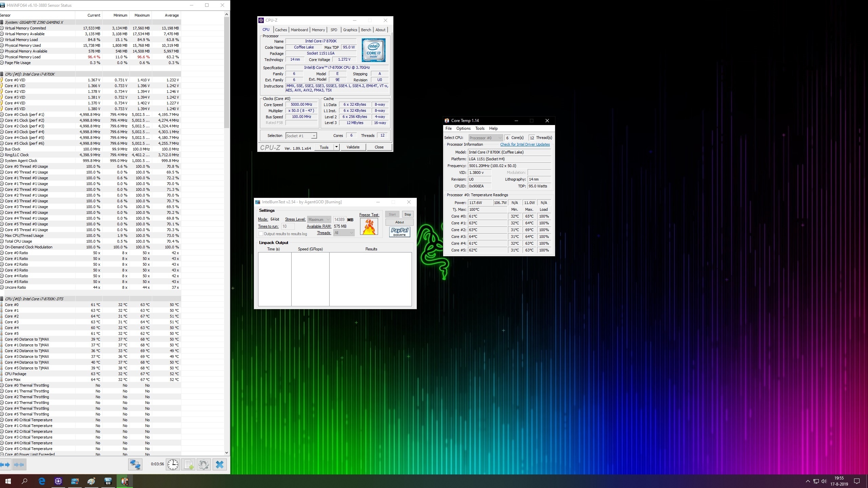
Task: Click HWiNFO log file with plus icon
Action: 188,464
